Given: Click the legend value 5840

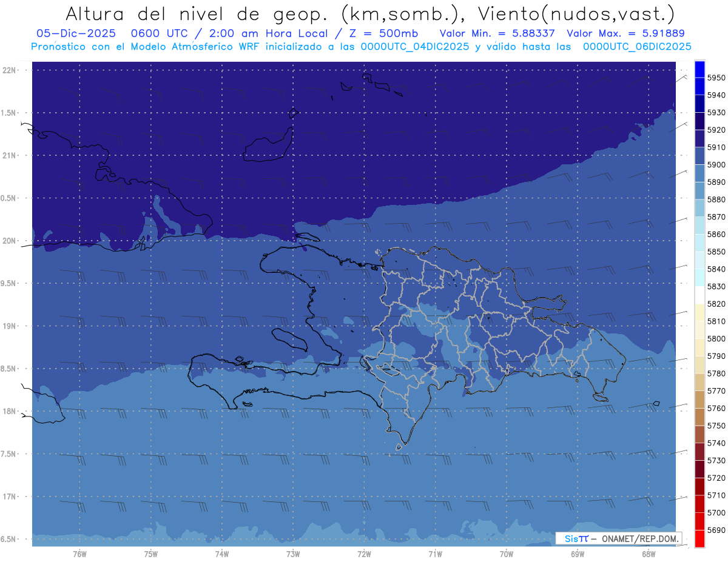Looking at the screenshot, I should (716, 269).
